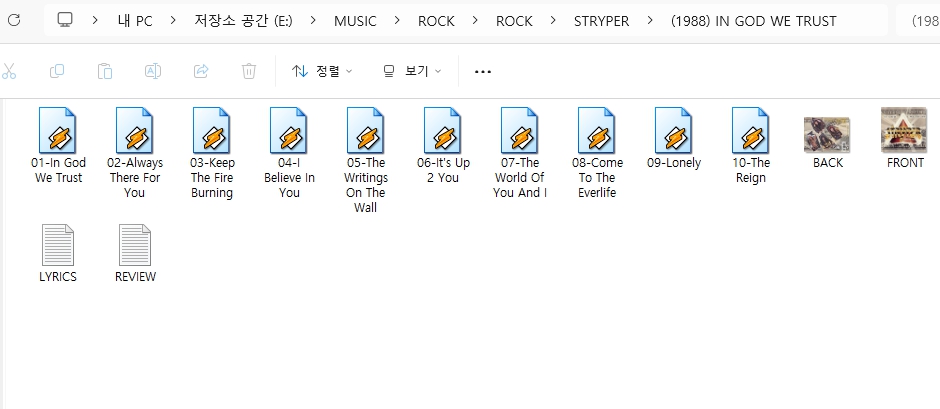Navigate to STRYPER in the breadcrumb

coord(601,21)
